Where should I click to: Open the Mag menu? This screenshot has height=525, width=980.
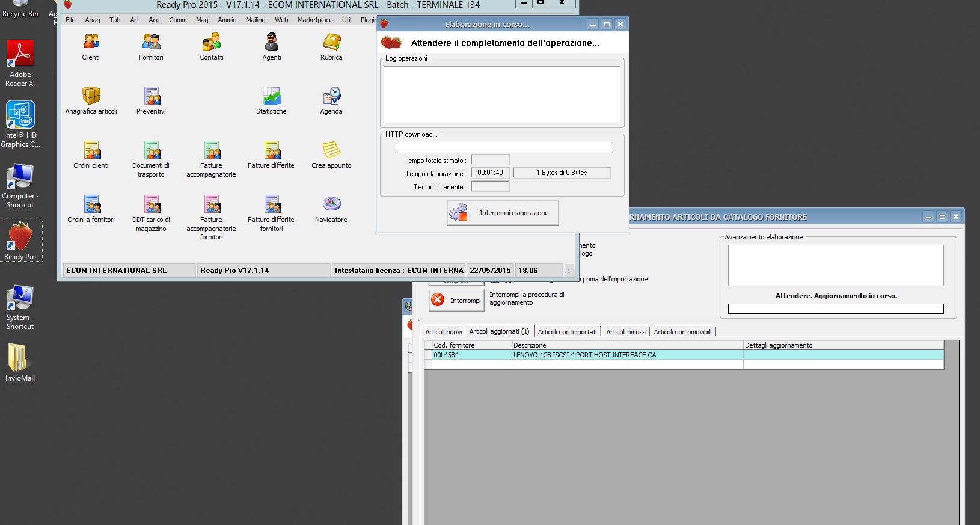click(202, 20)
